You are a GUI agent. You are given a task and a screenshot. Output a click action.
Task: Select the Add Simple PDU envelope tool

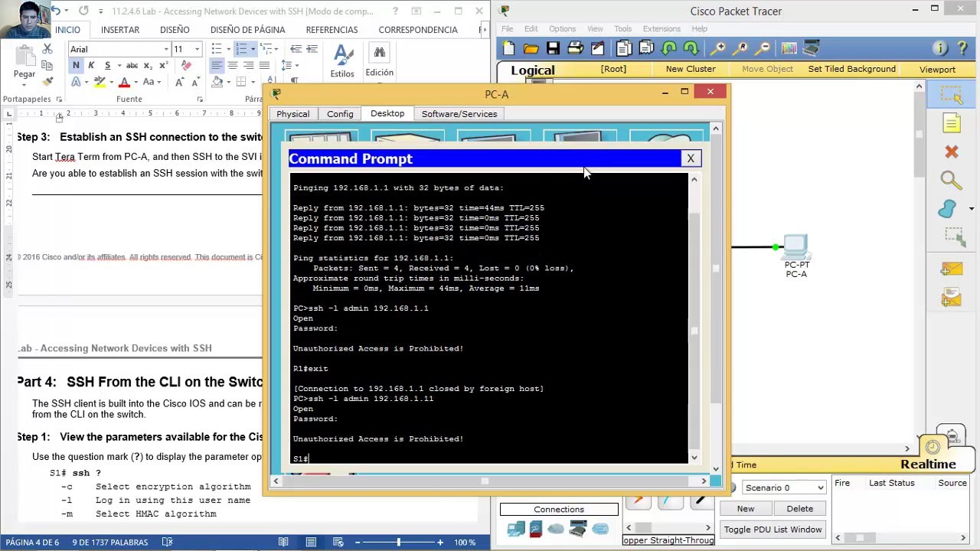(x=952, y=269)
